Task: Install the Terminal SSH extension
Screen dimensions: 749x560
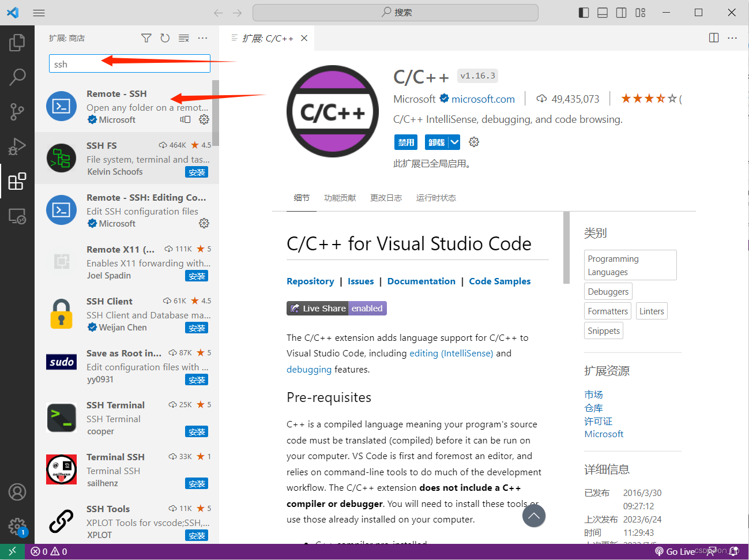Action: 197,483
